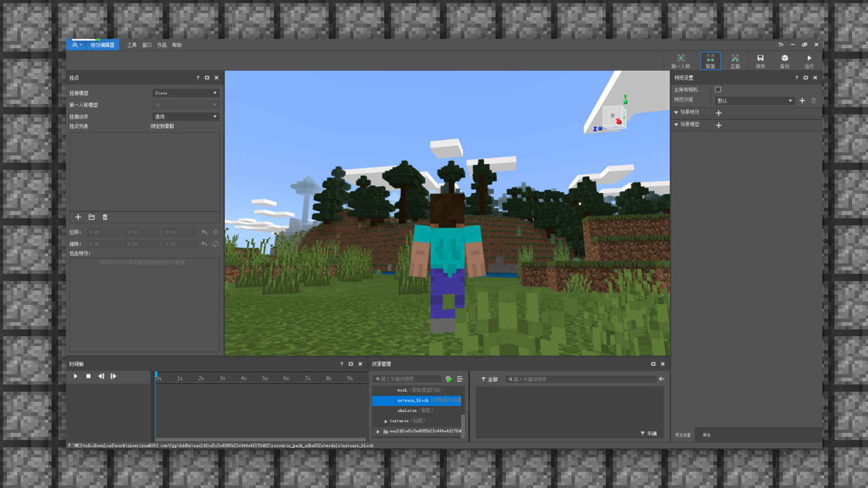Switch to the 预览设置 tab at panel bottom
The width and height of the screenshot is (868, 488).
683,435
